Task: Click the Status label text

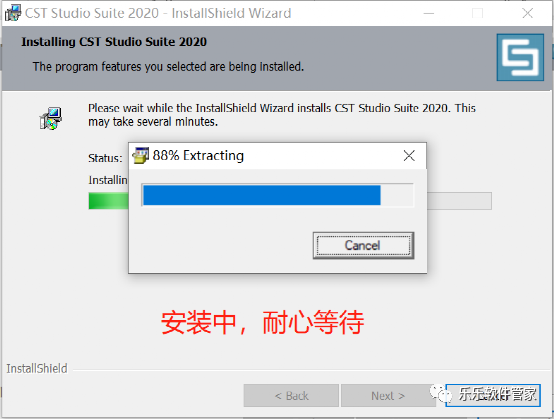Action: [105, 158]
